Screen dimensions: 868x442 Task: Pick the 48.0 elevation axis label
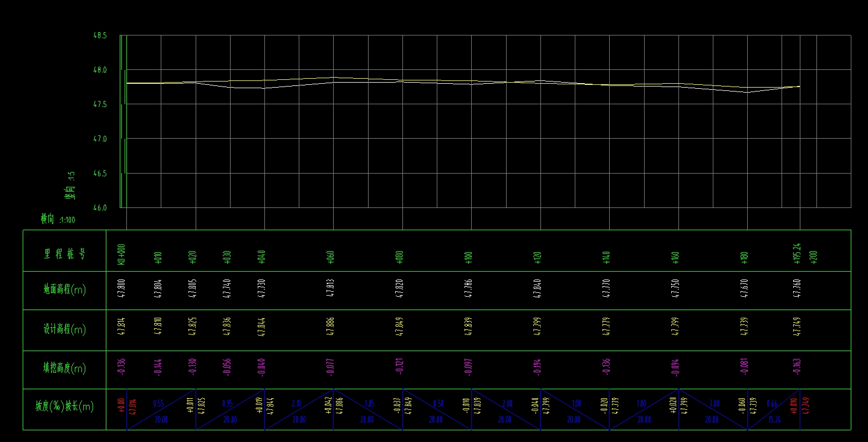(x=100, y=70)
